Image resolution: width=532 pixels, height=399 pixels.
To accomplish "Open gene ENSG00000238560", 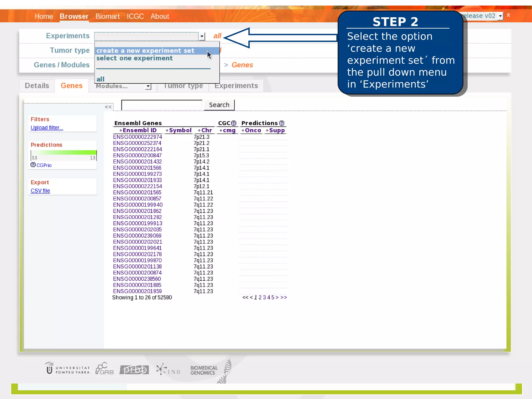I will [137, 279].
